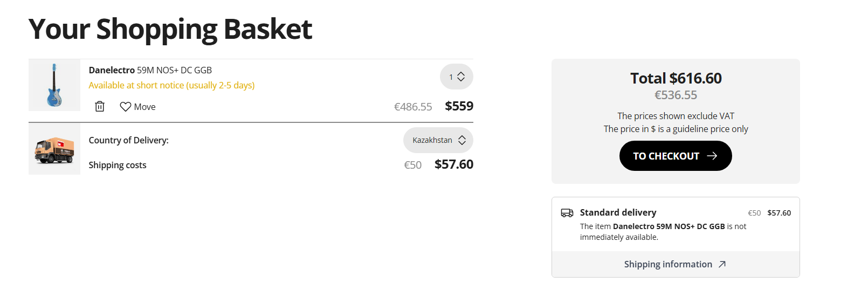Click the $559 item price

459,106
